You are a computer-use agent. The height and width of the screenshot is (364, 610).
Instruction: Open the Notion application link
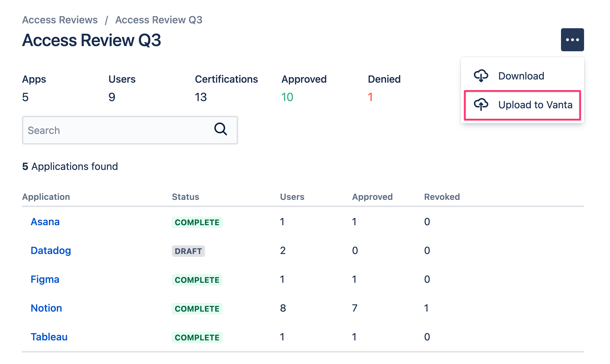pos(46,308)
